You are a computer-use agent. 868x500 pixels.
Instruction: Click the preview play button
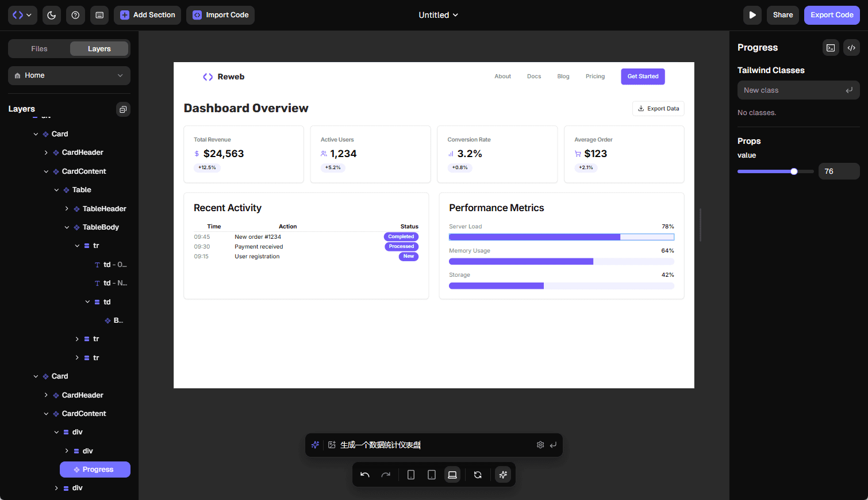tap(752, 15)
